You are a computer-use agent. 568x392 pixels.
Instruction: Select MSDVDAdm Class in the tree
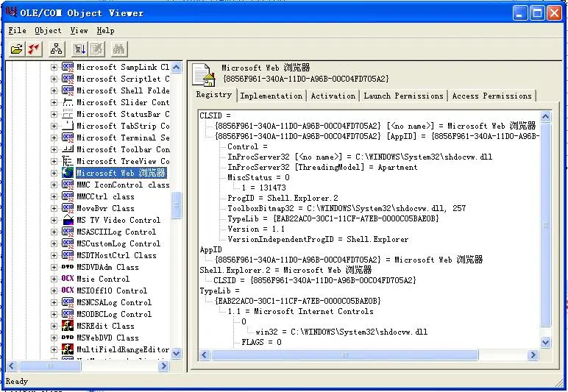107,267
